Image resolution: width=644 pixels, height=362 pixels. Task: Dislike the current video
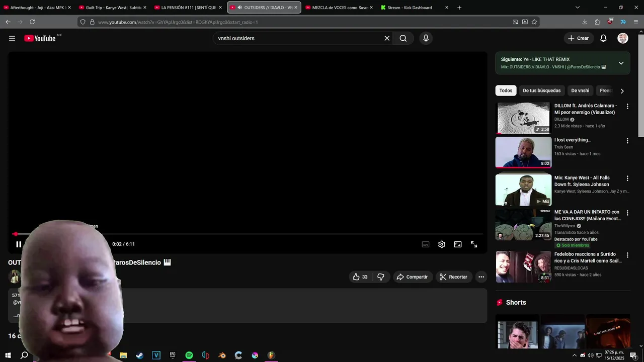click(381, 277)
